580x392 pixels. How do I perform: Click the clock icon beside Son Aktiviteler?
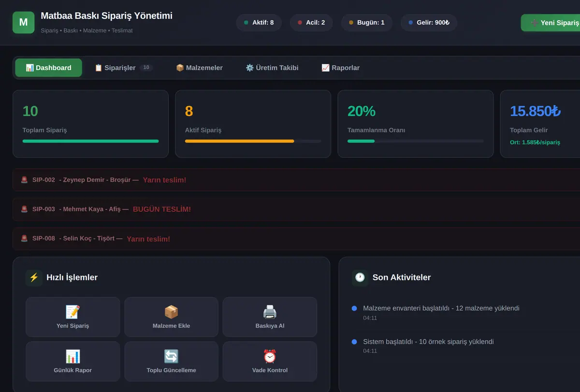(360, 277)
